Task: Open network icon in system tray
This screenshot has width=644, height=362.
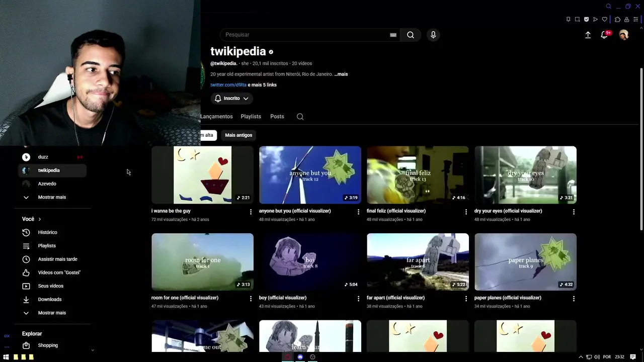Action: click(x=589, y=357)
